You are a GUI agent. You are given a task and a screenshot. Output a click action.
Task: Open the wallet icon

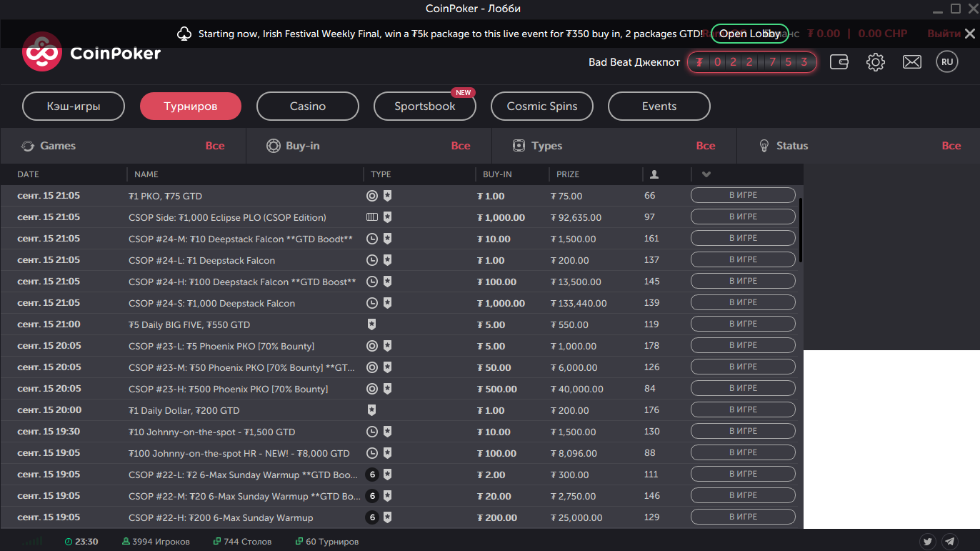839,62
